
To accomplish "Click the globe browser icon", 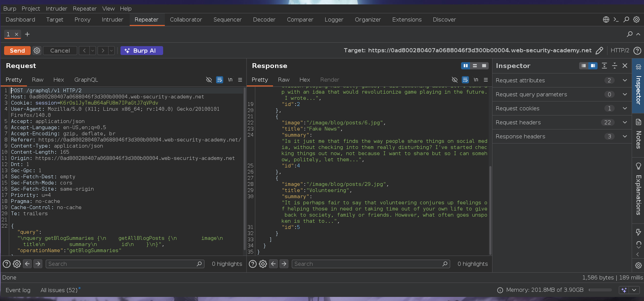I will [606, 19].
